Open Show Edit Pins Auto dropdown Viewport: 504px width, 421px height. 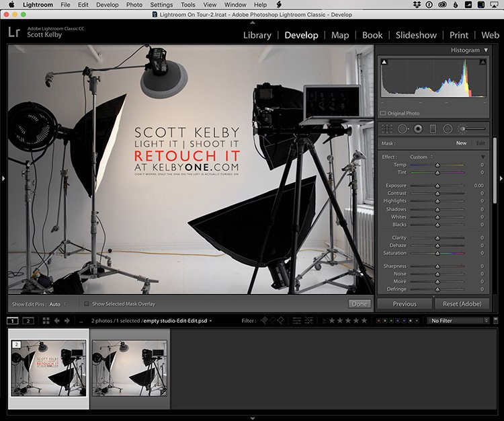[58, 304]
